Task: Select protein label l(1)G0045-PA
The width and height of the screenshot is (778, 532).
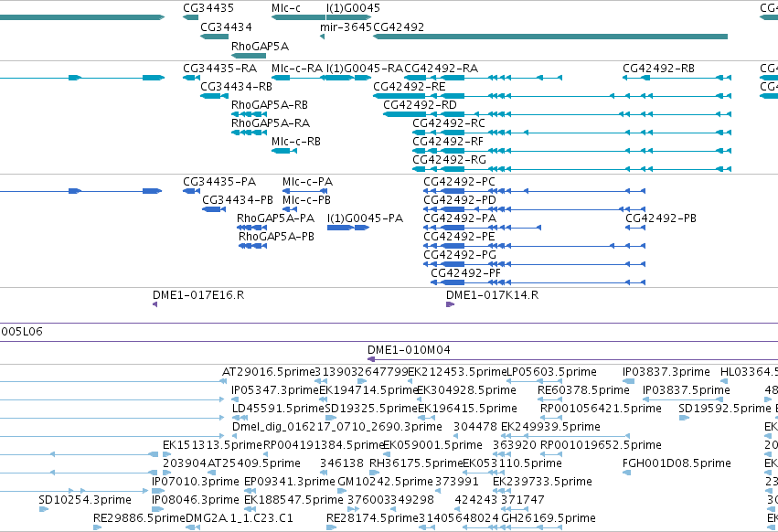Action: [365, 218]
